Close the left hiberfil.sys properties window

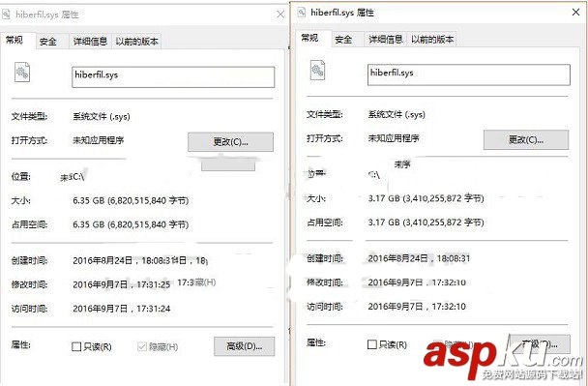click(280, 15)
